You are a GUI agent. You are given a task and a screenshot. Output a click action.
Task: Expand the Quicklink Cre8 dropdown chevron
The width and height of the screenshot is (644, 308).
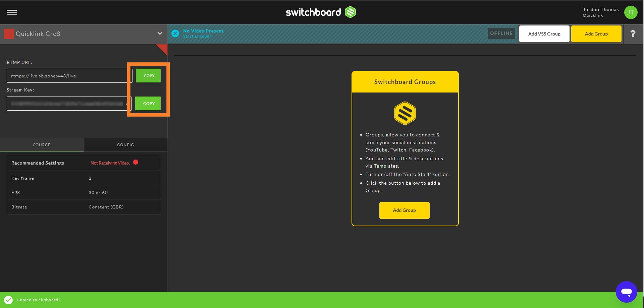[160, 34]
